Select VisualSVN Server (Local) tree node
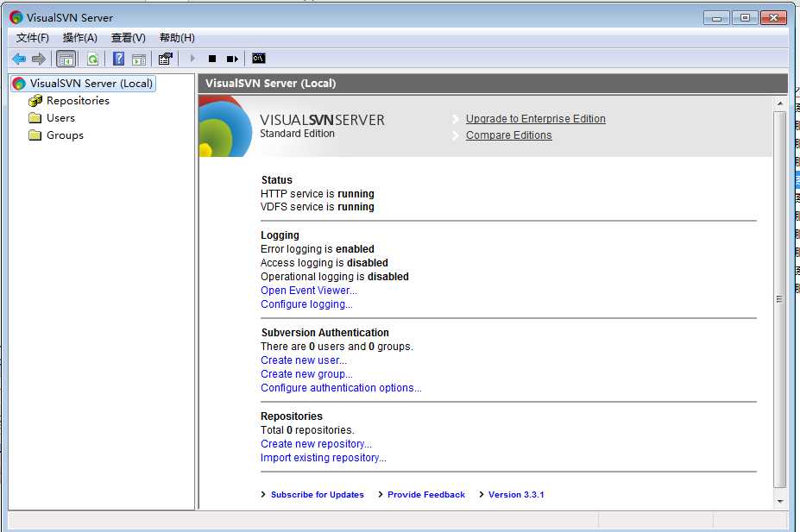The image size is (800, 532). tap(83, 83)
